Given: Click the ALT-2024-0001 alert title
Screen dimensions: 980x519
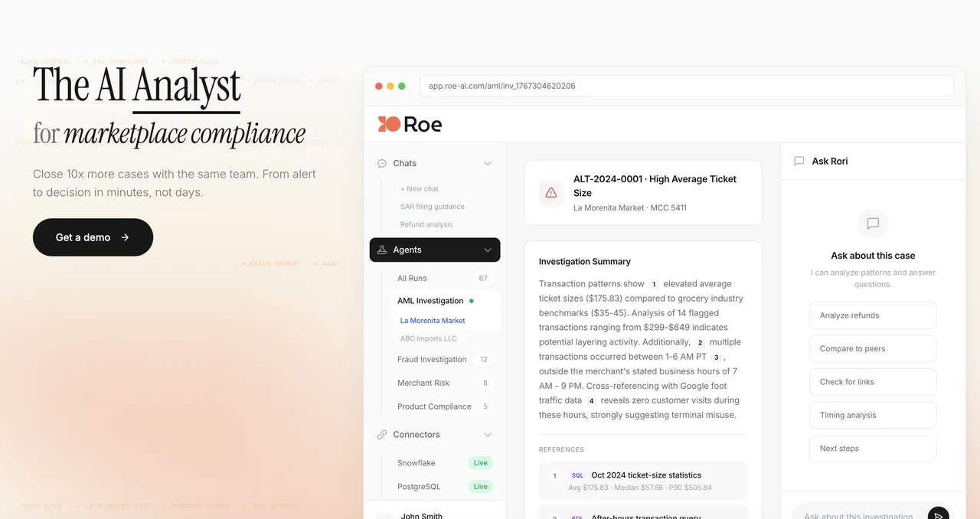Looking at the screenshot, I should coord(655,186).
